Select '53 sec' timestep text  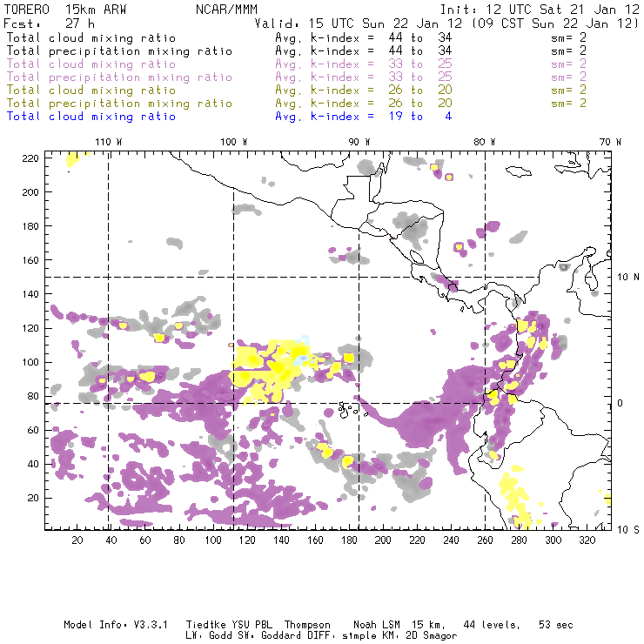coord(556,625)
